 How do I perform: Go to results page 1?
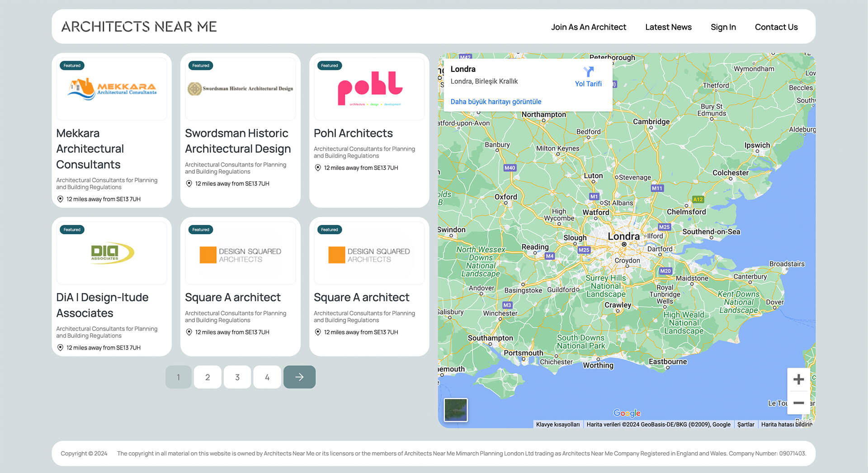pyautogui.click(x=179, y=377)
